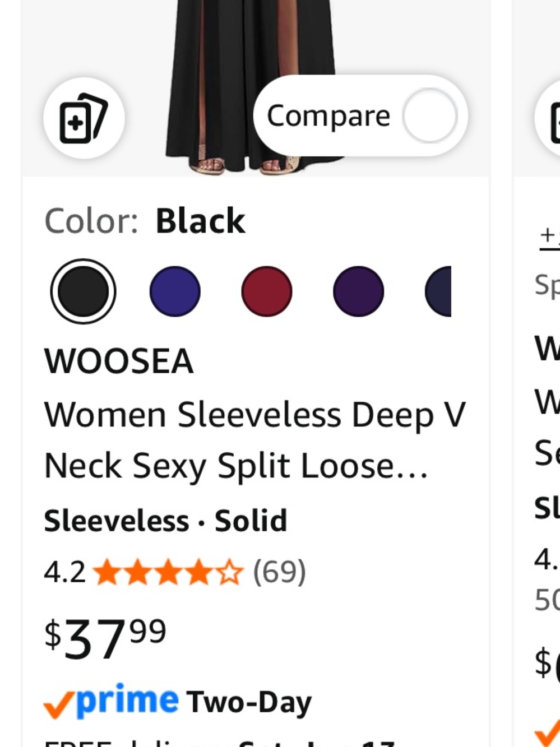This screenshot has width=560, height=747.
Task: Tap the Color: Black label
Action: click(x=145, y=221)
